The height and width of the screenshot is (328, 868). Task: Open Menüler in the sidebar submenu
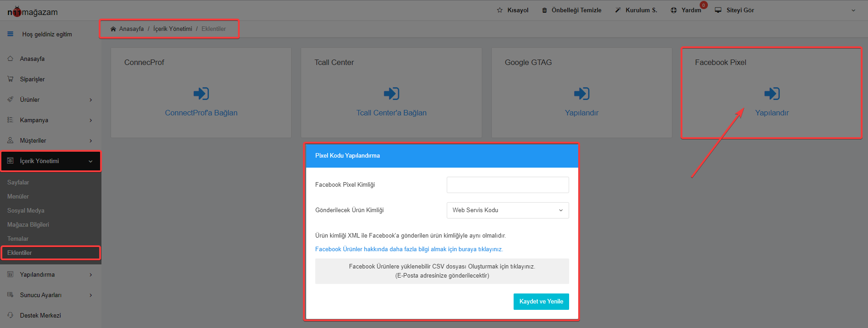pyautogui.click(x=18, y=196)
